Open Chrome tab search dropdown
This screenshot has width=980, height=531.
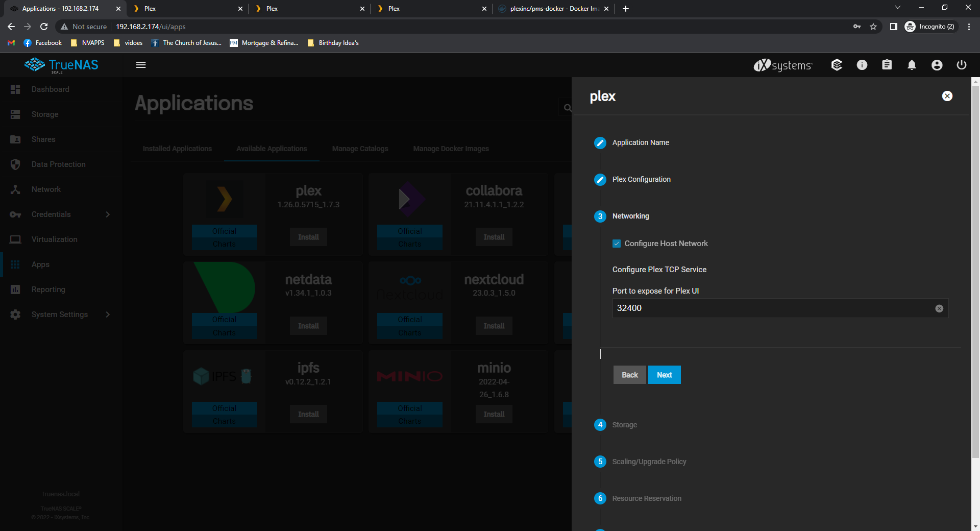click(x=898, y=8)
